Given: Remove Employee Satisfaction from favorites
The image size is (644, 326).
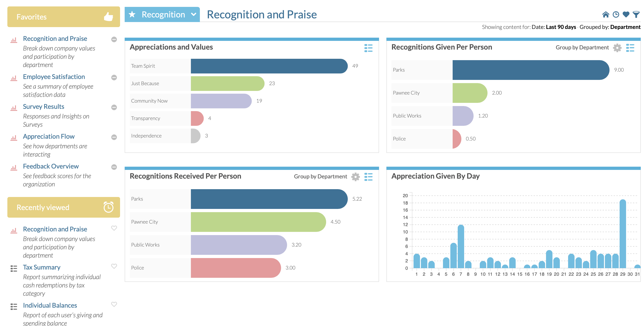Looking at the screenshot, I should pyautogui.click(x=114, y=77).
